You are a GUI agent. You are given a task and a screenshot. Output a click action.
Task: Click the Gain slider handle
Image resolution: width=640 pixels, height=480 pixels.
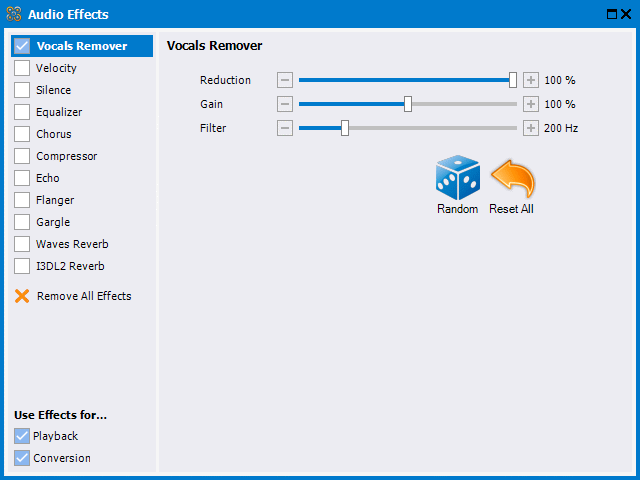408,104
